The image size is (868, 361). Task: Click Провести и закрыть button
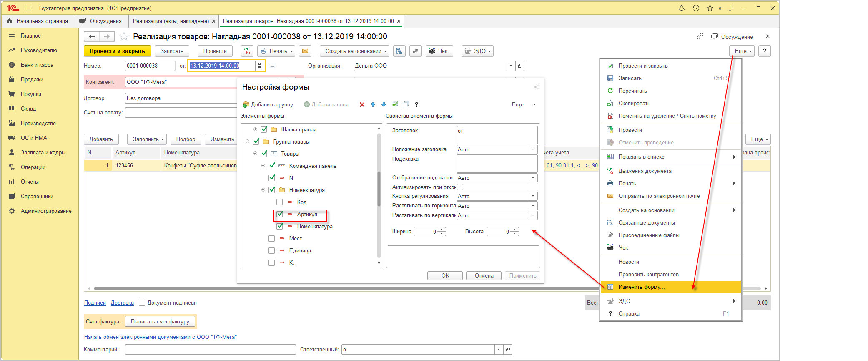point(117,51)
